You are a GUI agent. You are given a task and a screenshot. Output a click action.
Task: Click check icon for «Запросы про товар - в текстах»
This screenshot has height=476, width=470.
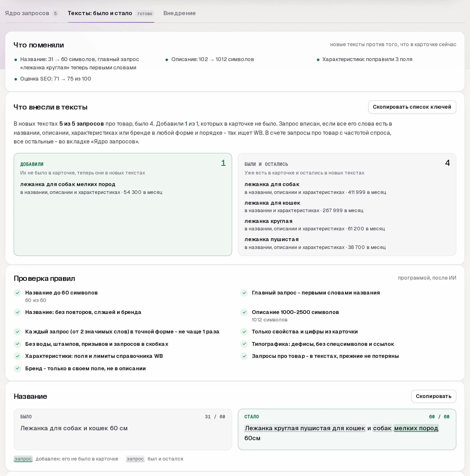click(244, 356)
